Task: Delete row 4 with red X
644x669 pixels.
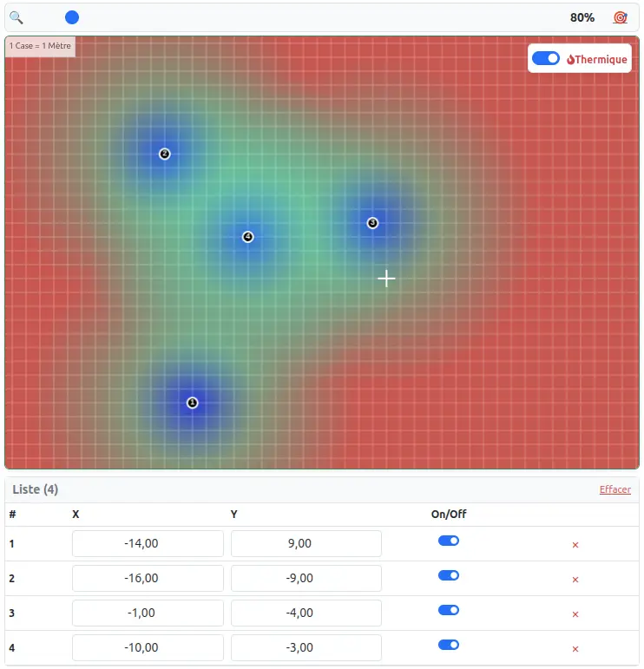Action: point(575,649)
